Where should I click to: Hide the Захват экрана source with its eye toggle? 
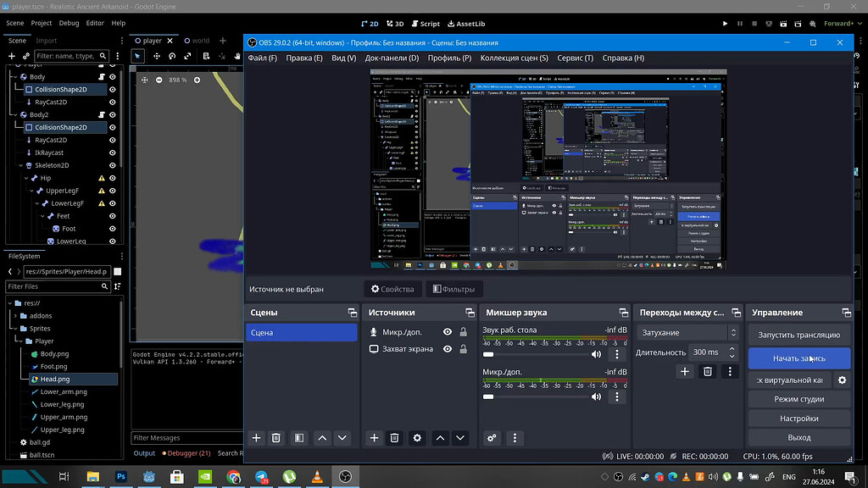pos(449,348)
